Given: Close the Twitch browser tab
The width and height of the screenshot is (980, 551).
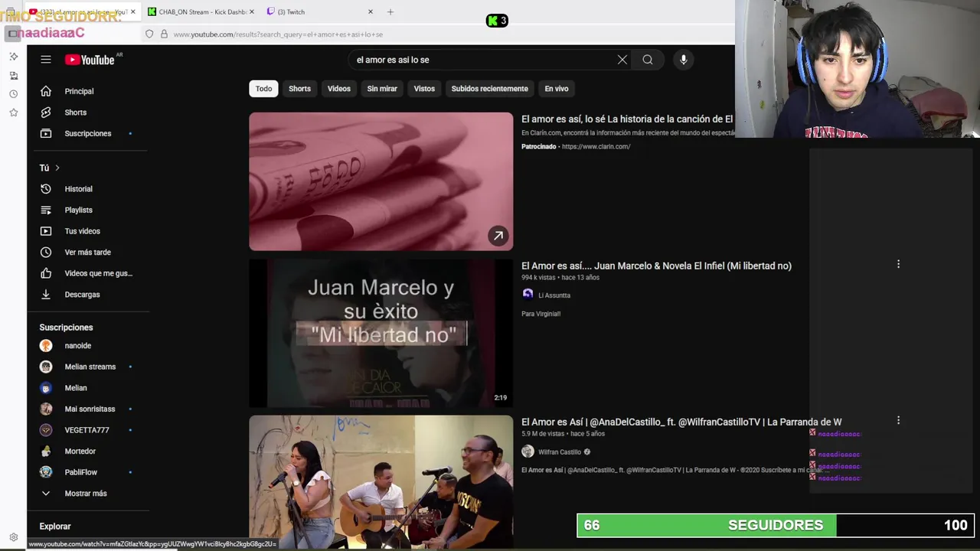Looking at the screenshot, I should (371, 11).
